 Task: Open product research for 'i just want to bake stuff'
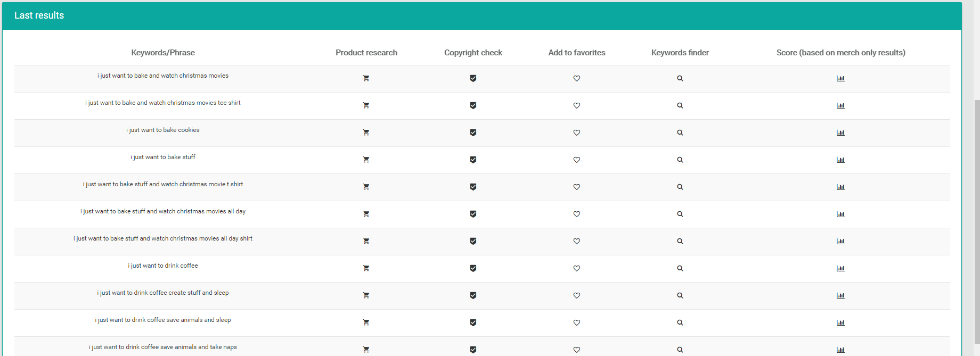tap(366, 160)
